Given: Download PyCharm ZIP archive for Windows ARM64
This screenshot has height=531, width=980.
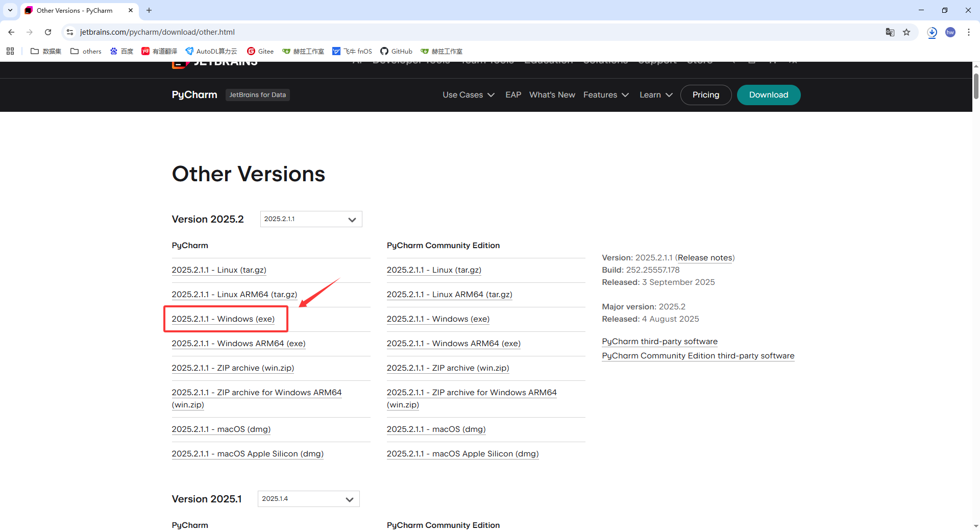Looking at the screenshot, I should pyautogui.click(x=257, y=399).
